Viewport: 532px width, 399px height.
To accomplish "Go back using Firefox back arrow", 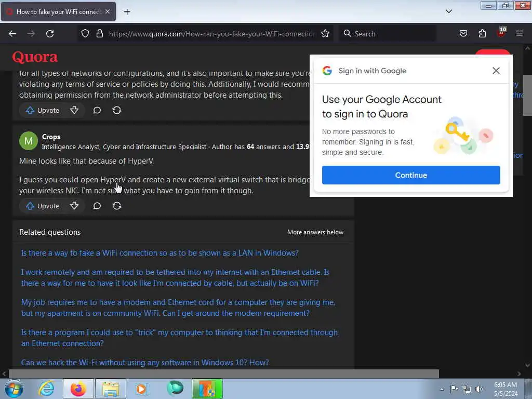I will [x=12, y=34].
